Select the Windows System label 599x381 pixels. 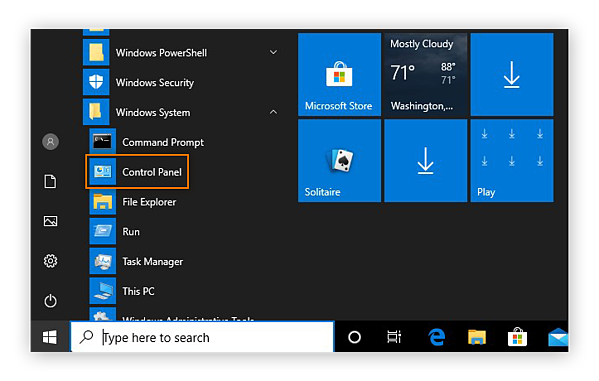coord(153,112)
